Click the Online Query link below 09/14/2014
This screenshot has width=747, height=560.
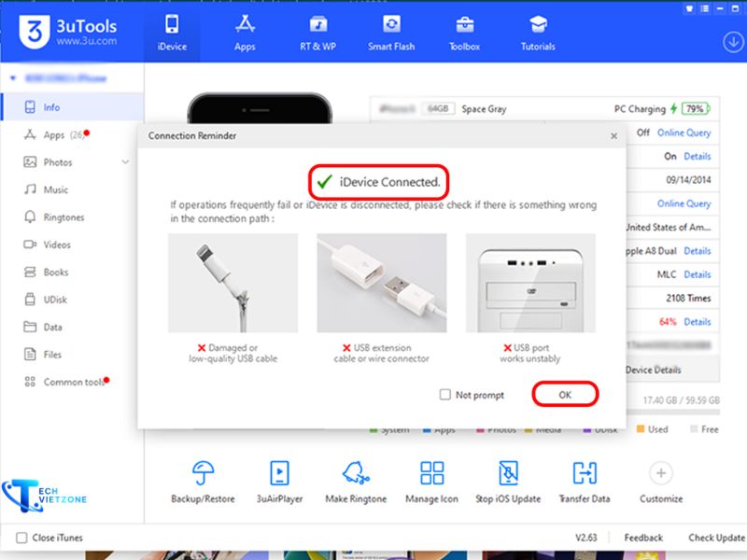pos(684,203)
